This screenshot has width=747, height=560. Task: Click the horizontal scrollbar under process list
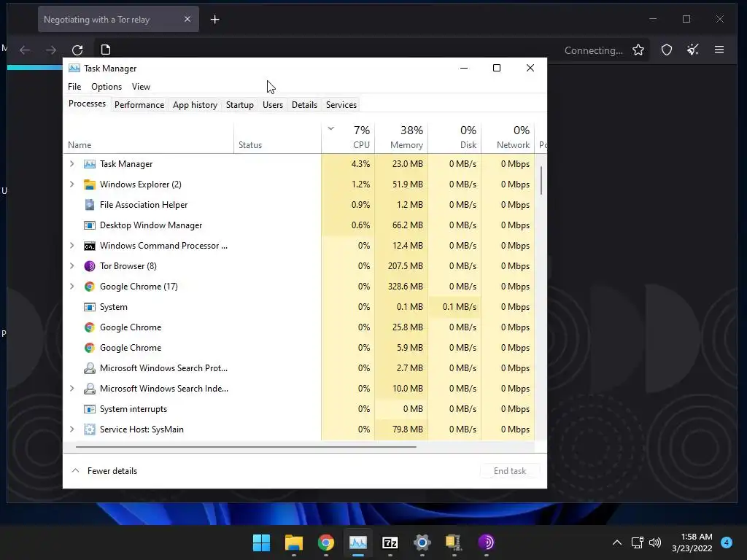[246, 447]
